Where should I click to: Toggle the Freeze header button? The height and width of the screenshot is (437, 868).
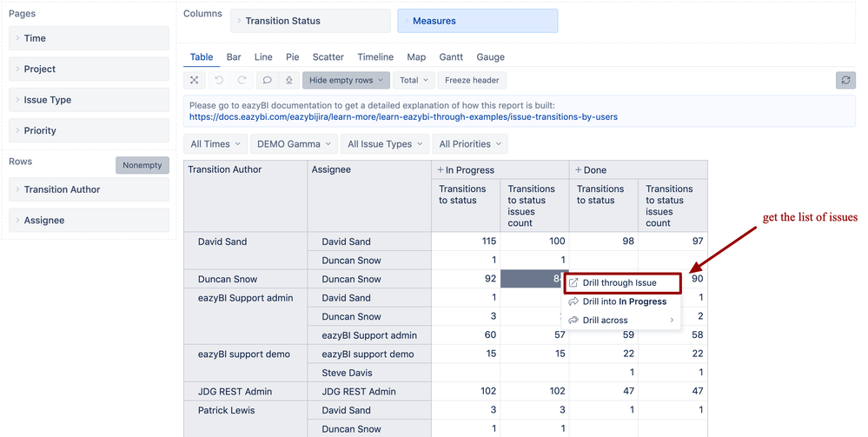point(472,80)
